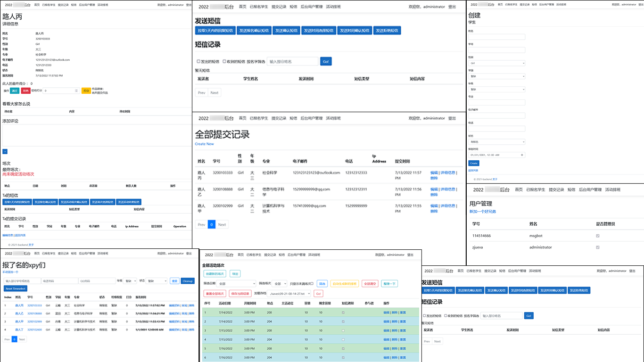Viewport: 644px width, 362px height.
Task: Click 保存当前结果 button
Action: coord(240,293)
